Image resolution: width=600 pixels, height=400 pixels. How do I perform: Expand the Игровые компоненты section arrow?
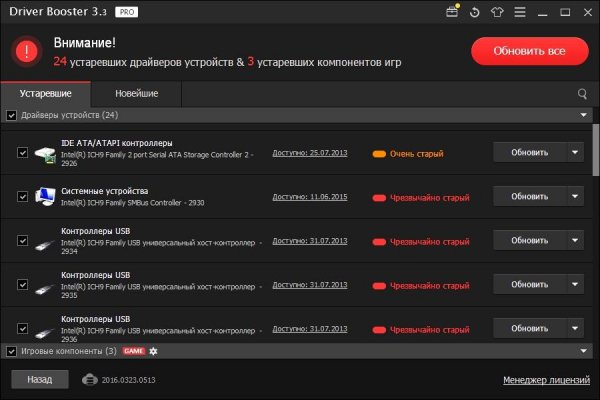coord(583,351)
